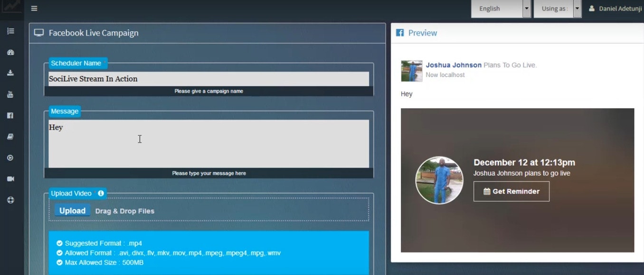The image size is (644, 275).
Task: Click the list icon at sidebar top
Action: [x=10, y=30]
